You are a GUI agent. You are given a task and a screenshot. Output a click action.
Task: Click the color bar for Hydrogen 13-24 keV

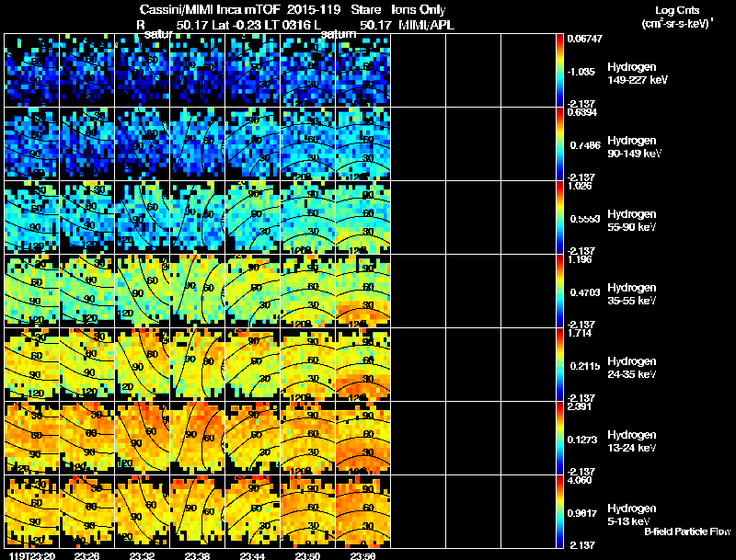click(x=559, y=438)
